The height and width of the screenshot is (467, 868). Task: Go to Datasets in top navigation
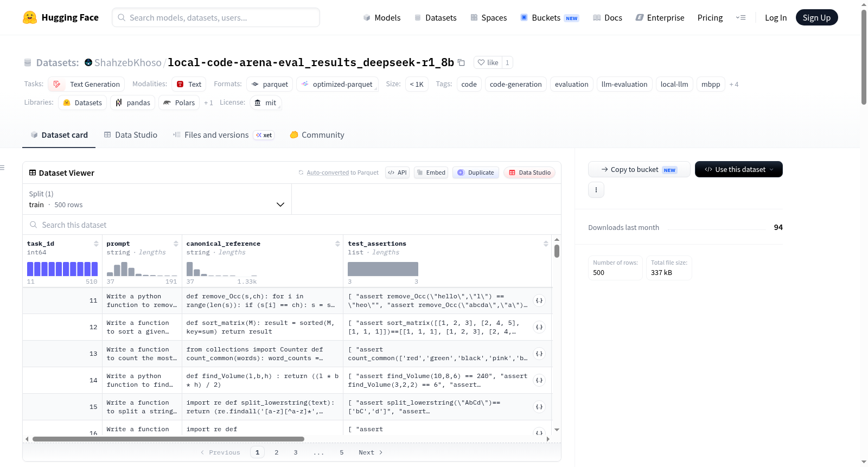(436, 17)
